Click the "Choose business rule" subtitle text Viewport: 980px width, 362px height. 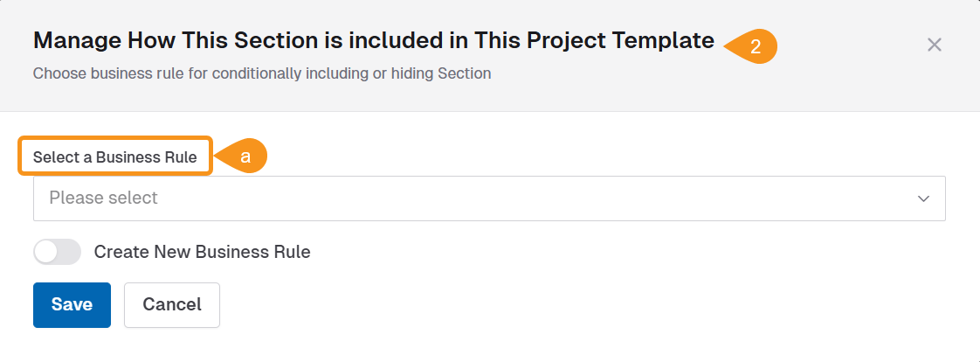[x=261, y=73]
